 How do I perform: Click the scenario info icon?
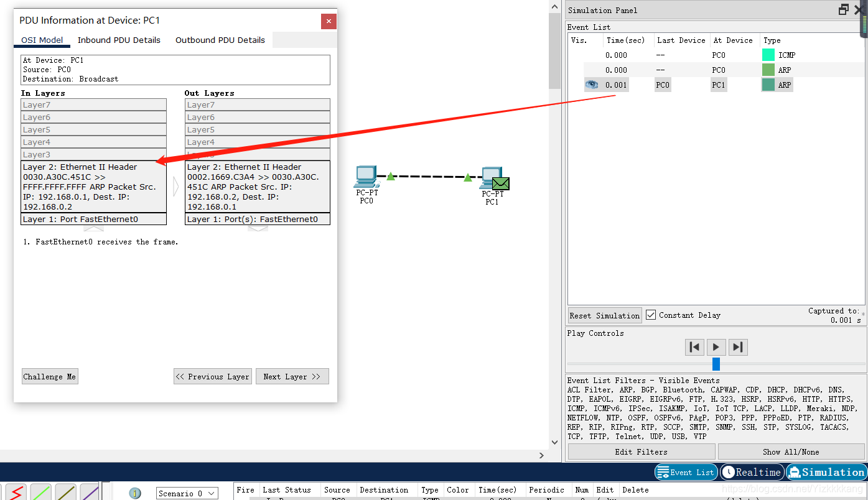(135, 493)
